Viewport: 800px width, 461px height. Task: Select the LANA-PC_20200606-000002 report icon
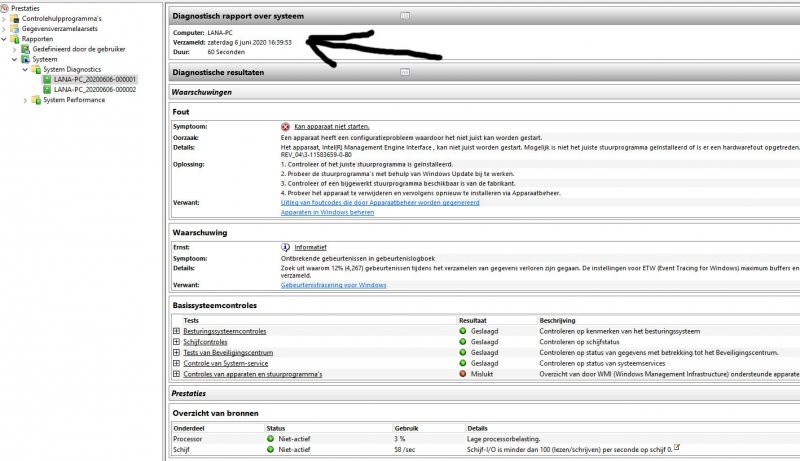[x=47, y=89]
